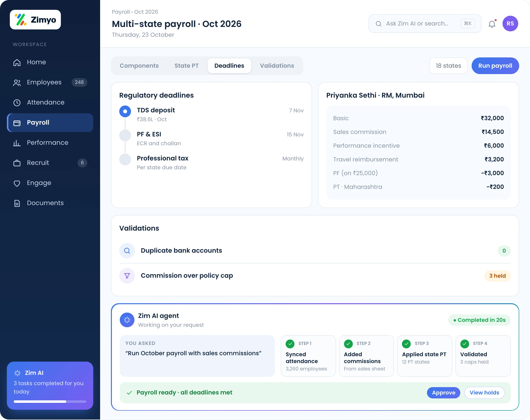Click the Zimyo logo
530x420 pixels.
click(x=35, y=20)
